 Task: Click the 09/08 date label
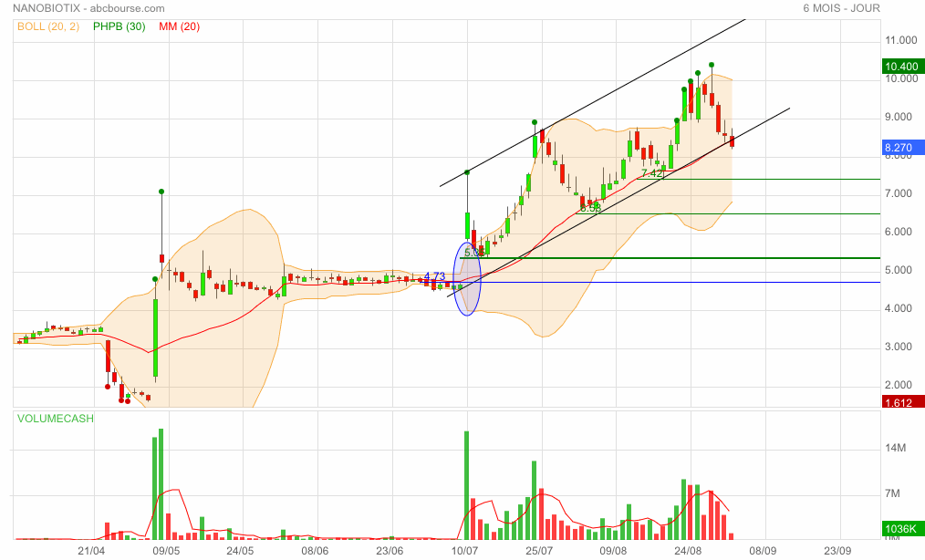pyautogui.click(x=614, y=551)
